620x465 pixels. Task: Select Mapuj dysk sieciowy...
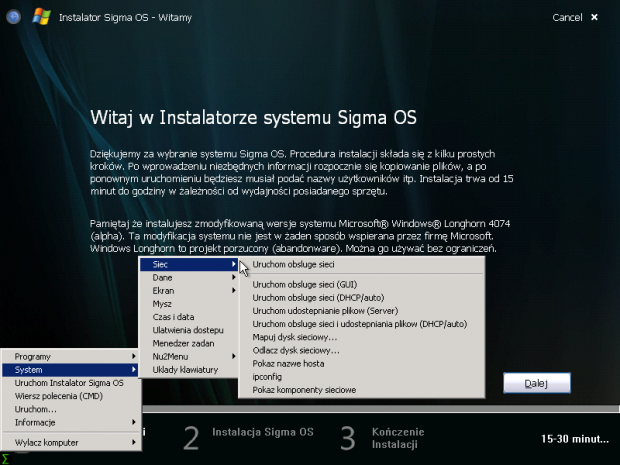pyautogui.click(x=361, y=337)
